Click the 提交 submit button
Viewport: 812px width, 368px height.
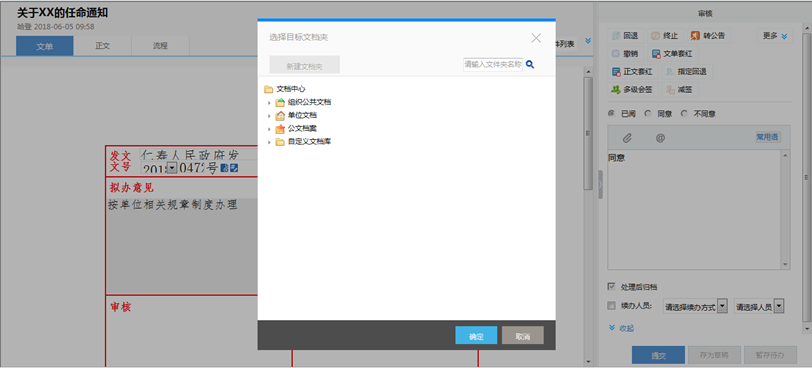(658, 355)
